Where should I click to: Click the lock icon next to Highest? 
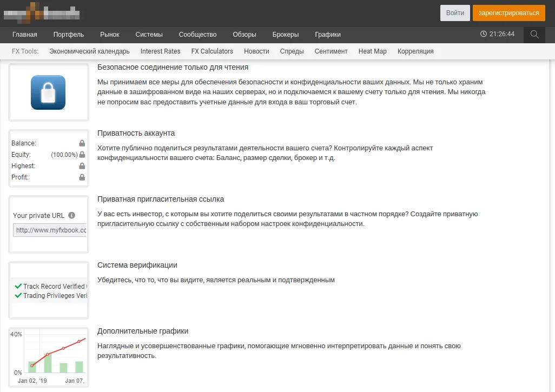tap(82, 165)
